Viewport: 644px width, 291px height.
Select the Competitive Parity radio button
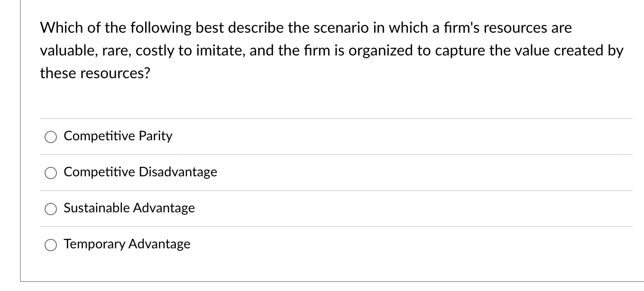(50, 136)
